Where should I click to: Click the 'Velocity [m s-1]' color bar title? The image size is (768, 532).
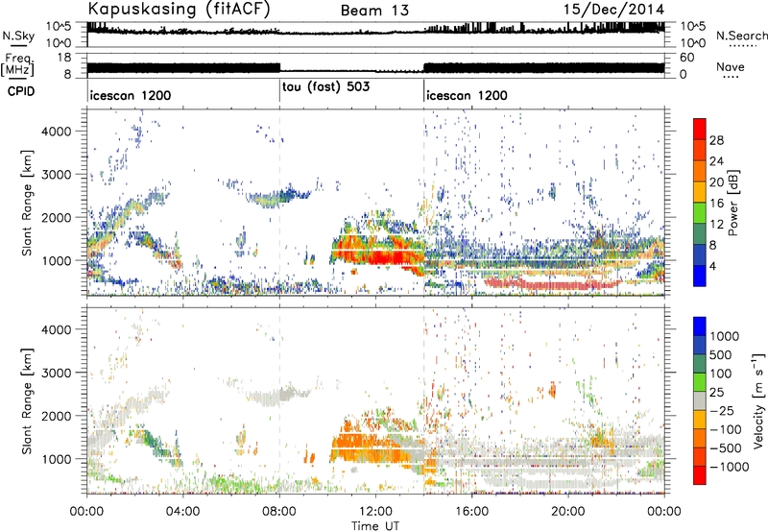click(758, 400)
